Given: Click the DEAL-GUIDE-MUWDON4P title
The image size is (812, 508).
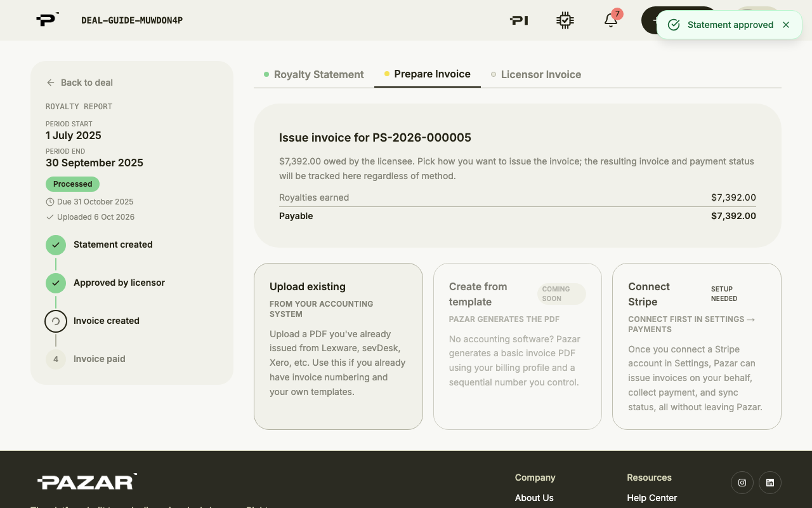Looking at the screenshot, I should (x=132, y=20).
